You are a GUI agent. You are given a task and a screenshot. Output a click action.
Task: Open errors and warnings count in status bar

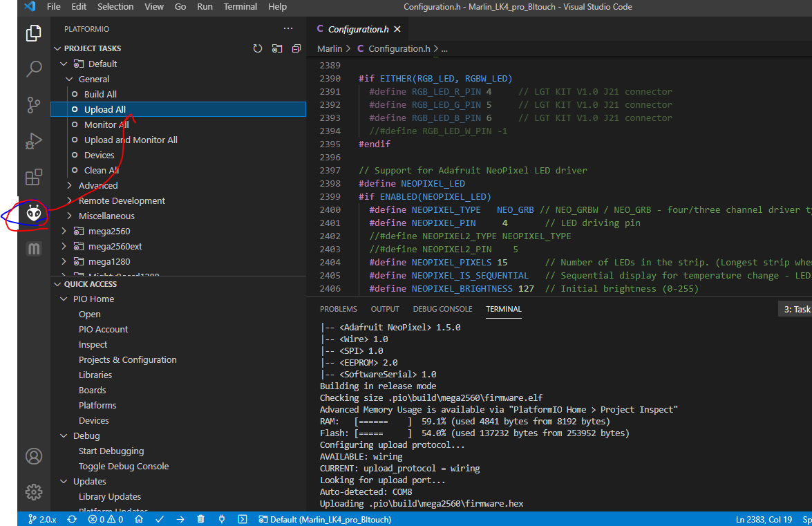[106, 519]
